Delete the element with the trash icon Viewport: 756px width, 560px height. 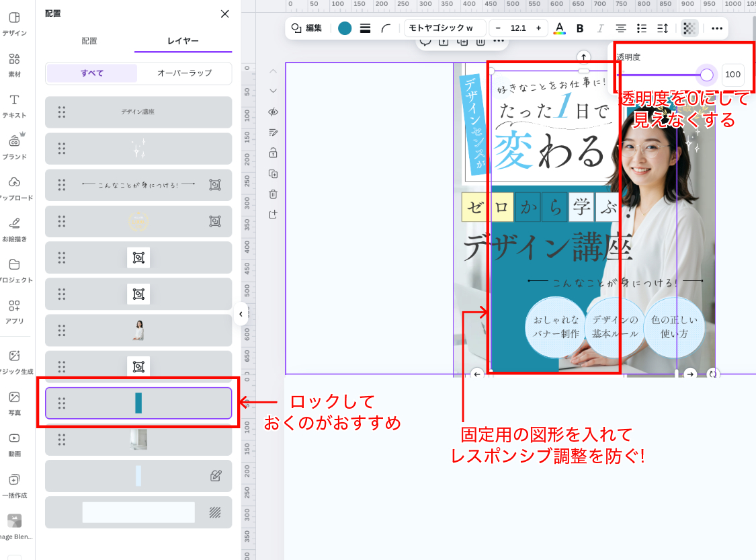coord(274,194)
